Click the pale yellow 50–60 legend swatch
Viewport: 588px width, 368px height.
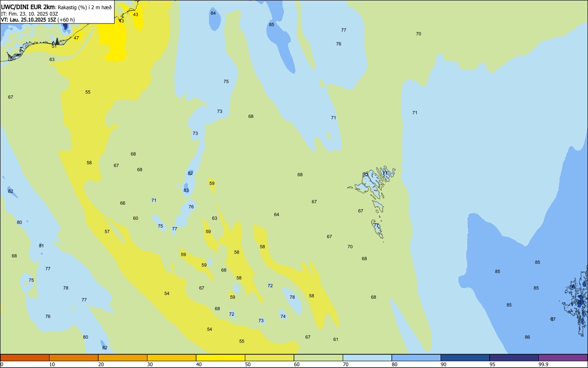[269, 357]
